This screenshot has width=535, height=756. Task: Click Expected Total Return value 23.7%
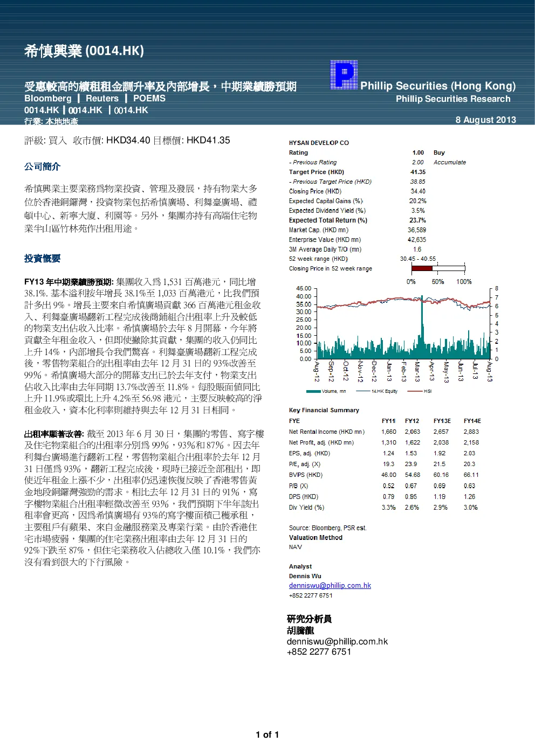(418, 220)
